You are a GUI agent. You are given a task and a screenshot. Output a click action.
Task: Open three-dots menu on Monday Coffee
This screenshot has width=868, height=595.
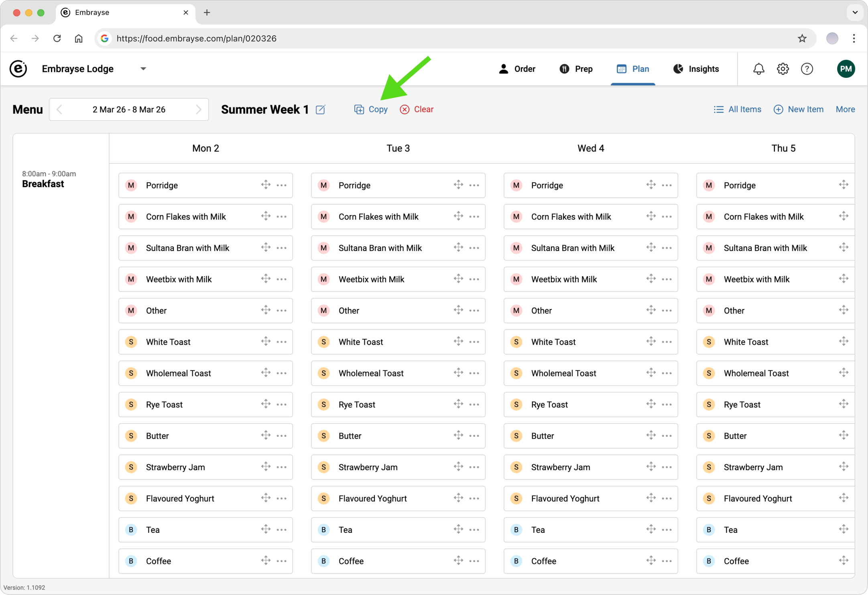[282, 561]
